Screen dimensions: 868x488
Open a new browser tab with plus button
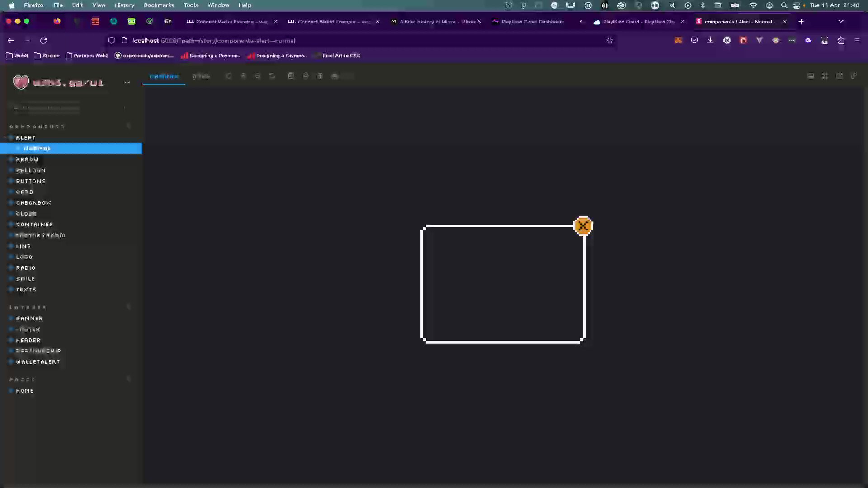801,22
